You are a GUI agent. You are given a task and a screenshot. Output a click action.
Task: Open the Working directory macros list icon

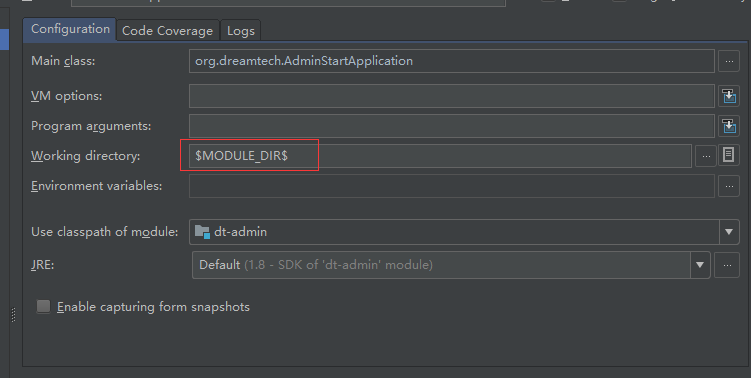click(x=728, y=155)
